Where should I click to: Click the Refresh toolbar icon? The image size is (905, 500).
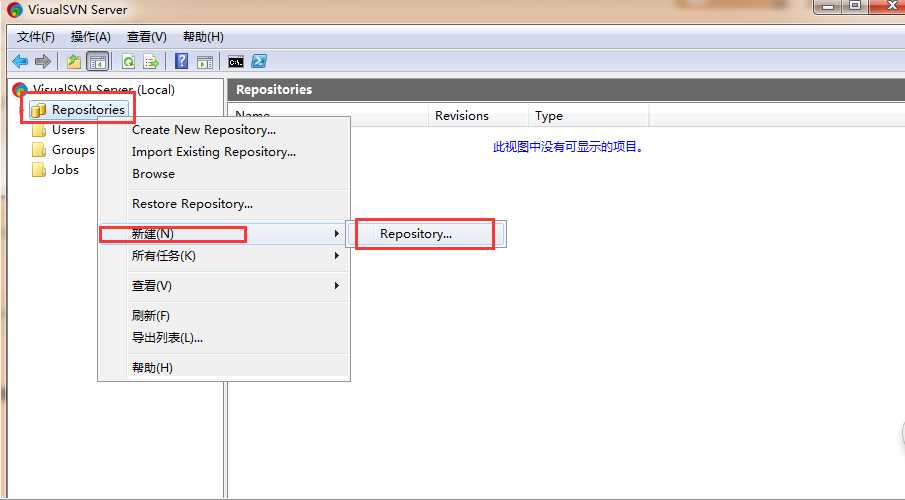point(128,61)
